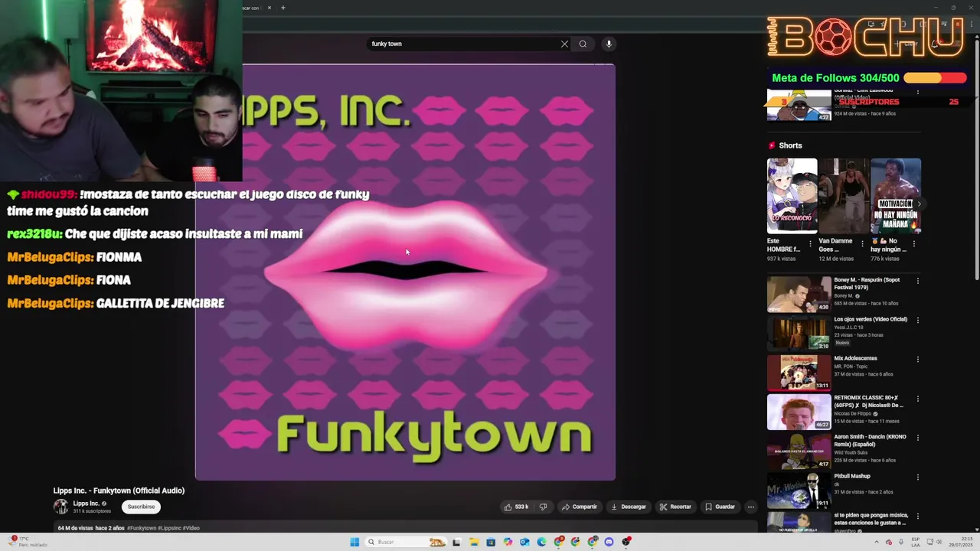Open the Gorillaz Clint Eastwood video thumbnail
The height and width of the screenshot is (551, 980).
click(x=799, y=105)
